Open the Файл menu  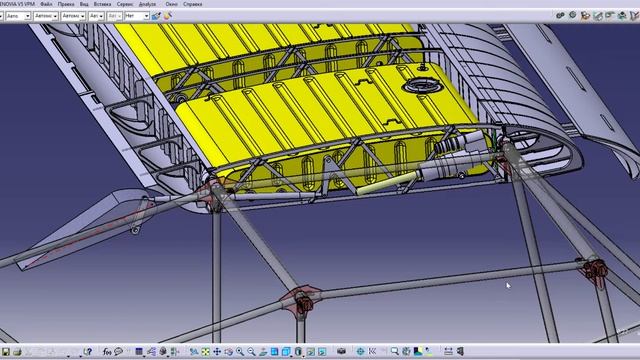(46, 4)
